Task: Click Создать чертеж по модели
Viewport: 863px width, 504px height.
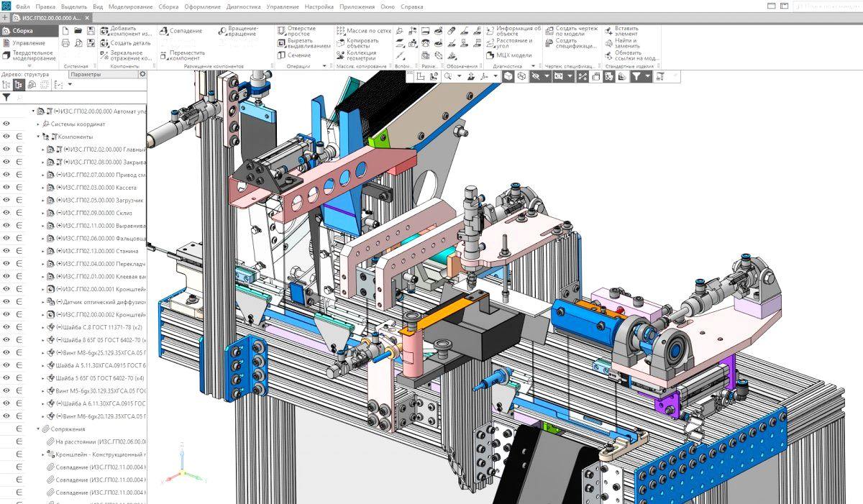Action: (x=575, y=31)
